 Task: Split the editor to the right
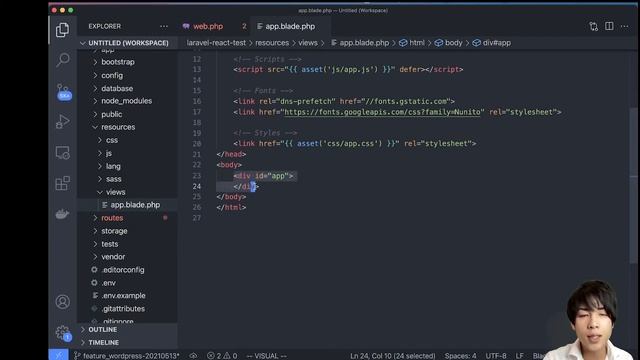pyautogui.click(x=609, y=26)
